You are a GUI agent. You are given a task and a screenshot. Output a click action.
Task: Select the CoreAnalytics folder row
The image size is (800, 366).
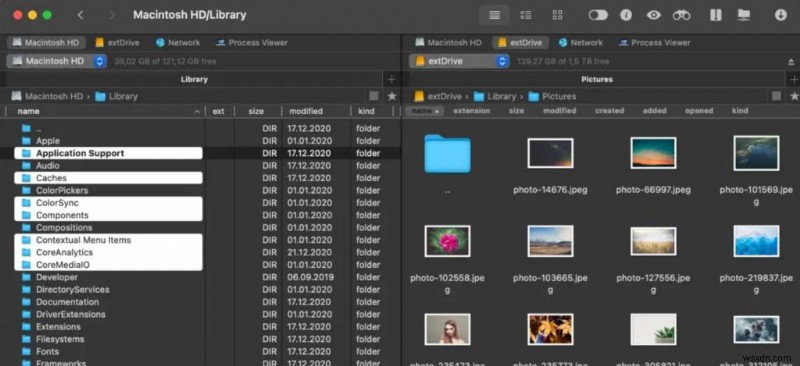[201, 252]
